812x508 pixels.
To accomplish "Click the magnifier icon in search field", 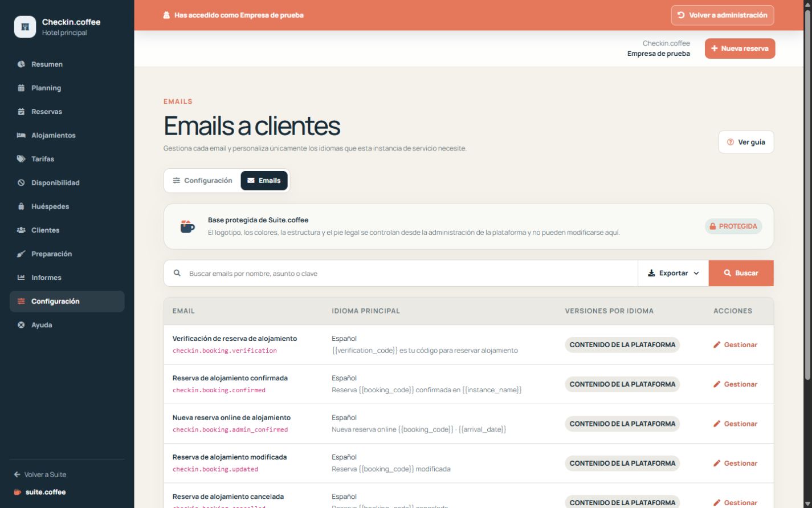I will click(177, 273).
